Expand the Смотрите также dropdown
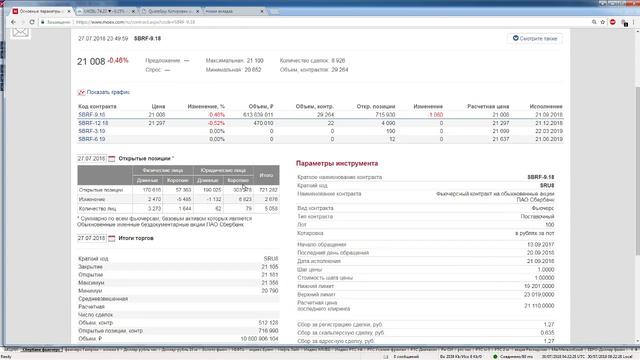Image resolution: width=640 pixels, height=360 pixels. [535, 38]
